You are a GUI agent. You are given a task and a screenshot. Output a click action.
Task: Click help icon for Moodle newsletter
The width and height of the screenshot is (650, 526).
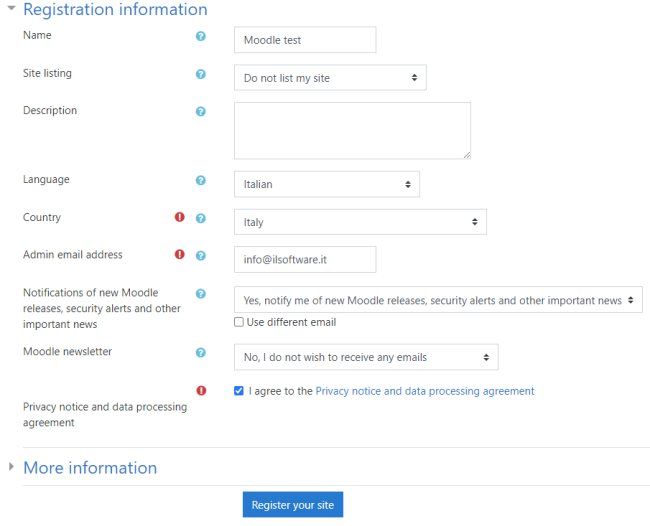point(200,353)
